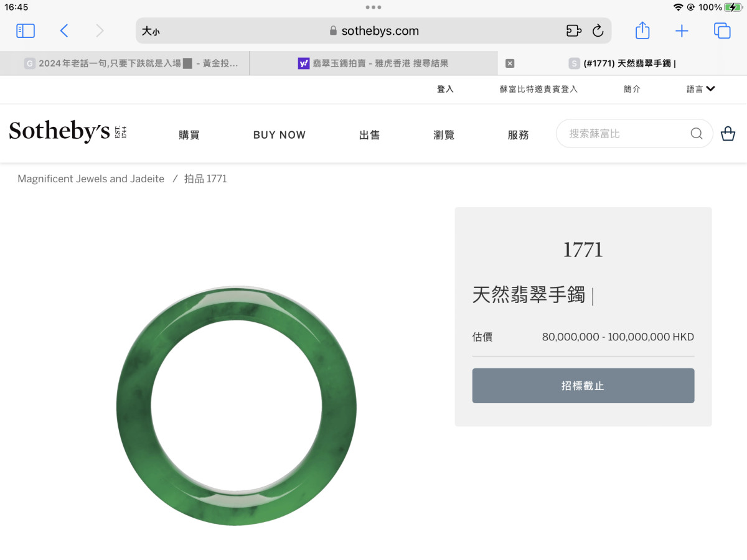The width and height of the screenshot is (747, 560).
Task: Click the search magnifier icon
Action: click(x=697, y=134)
